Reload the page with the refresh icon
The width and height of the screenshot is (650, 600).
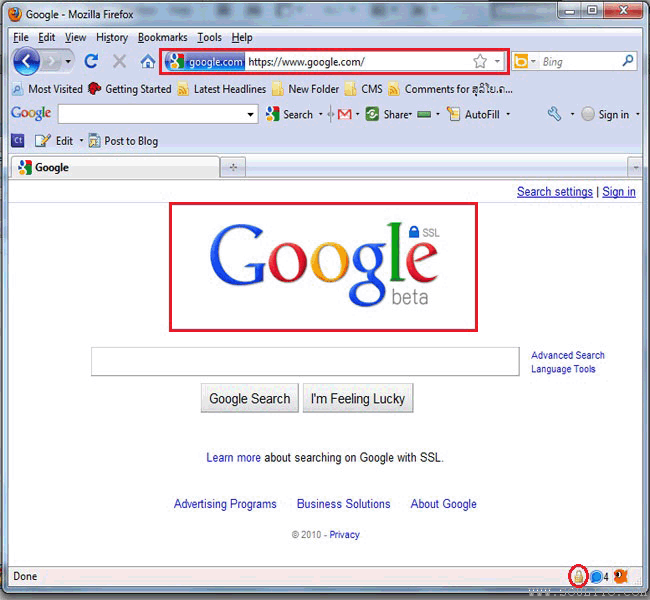(x=91, y=61)
